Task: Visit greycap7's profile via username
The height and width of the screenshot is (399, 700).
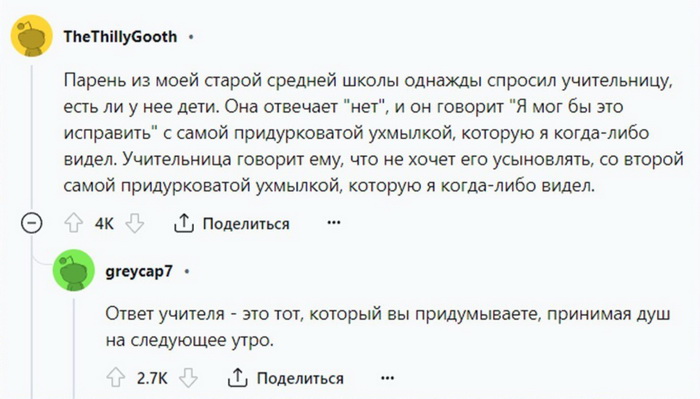Action: (139, 271)
